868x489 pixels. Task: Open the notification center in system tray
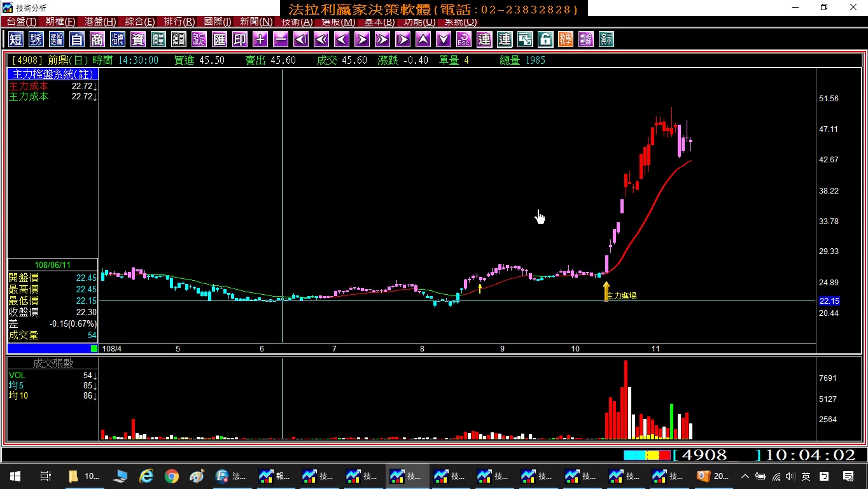[x=848, y=476]
